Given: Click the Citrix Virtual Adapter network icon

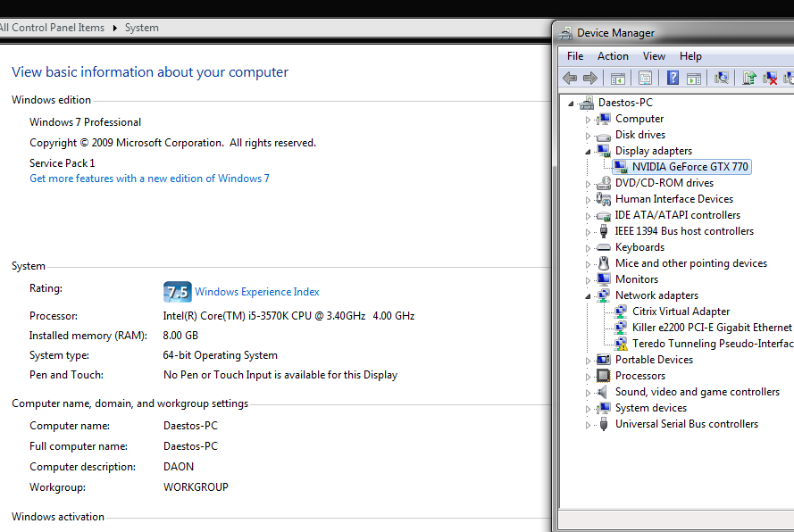Looking at the screenshot, I should pos(621,312).
